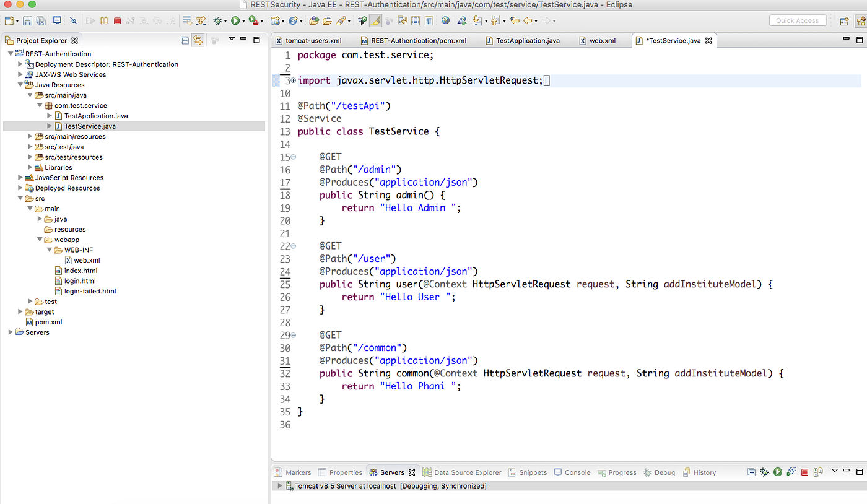The width and height of the screenshot is (867, 504).
Task: Maximize the Project Explorer panel
Action: point(256,40)
